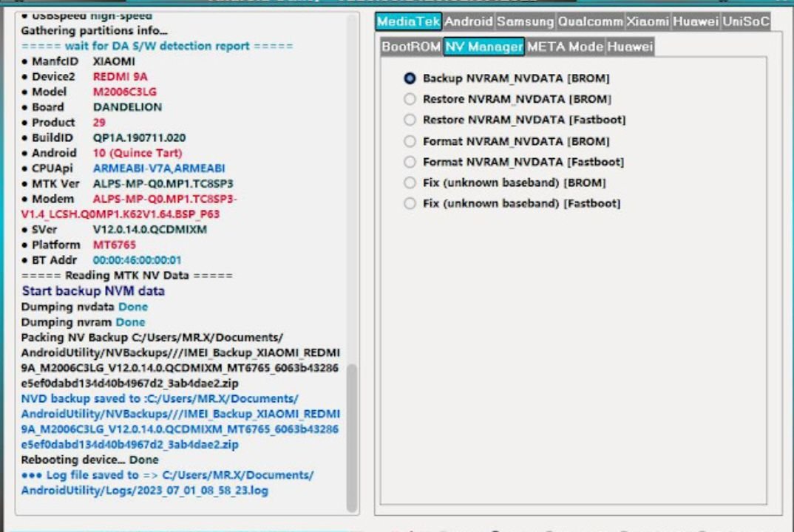This screenshot has height=532, width=794.
Task: Click the ManfcID value XIAOMI
Action: (x=114, y=61)
